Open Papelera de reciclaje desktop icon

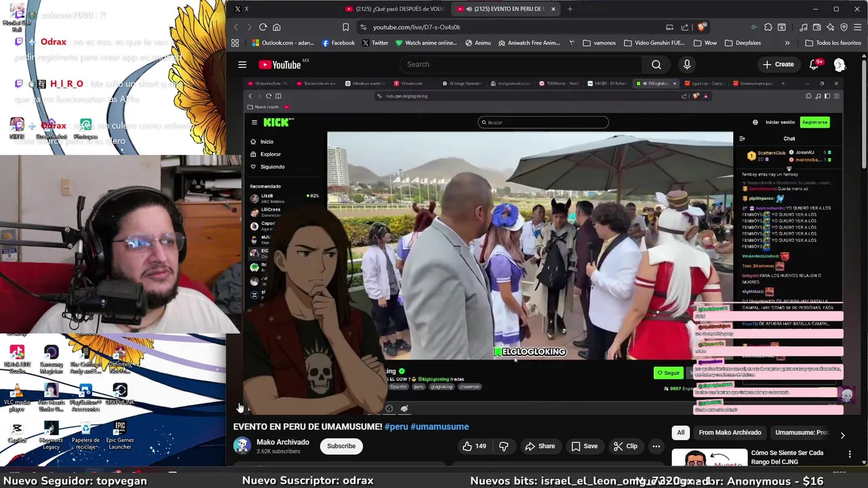click(85, 436)
